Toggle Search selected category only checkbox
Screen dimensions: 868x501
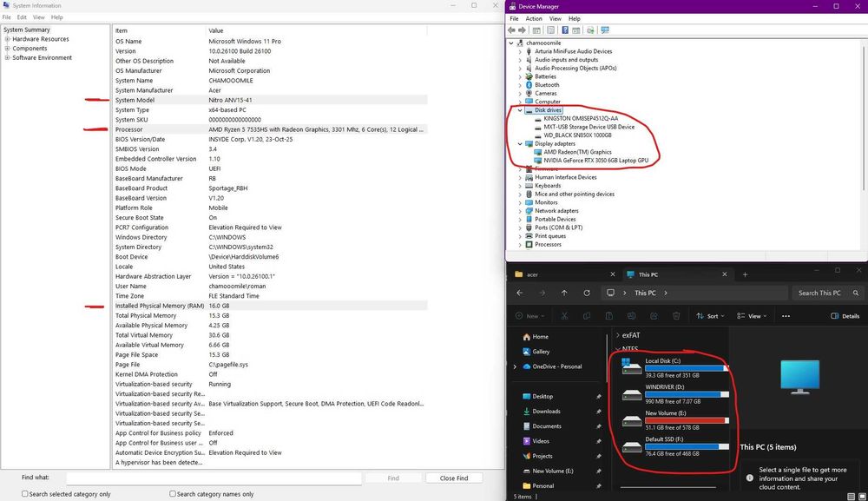(25, 494)
